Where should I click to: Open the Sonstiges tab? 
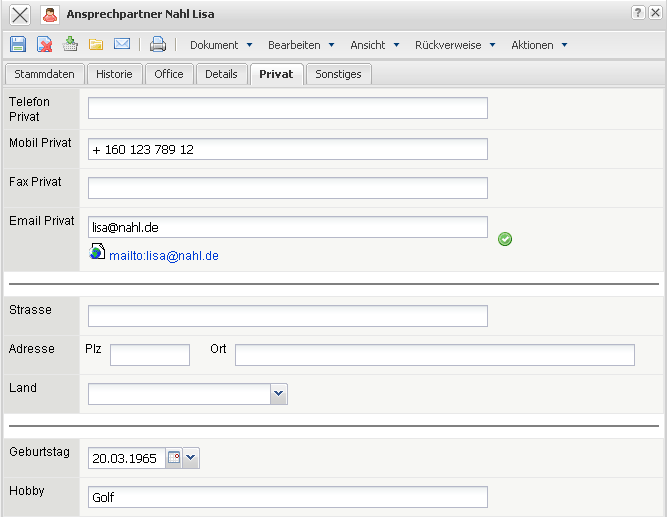339,74
